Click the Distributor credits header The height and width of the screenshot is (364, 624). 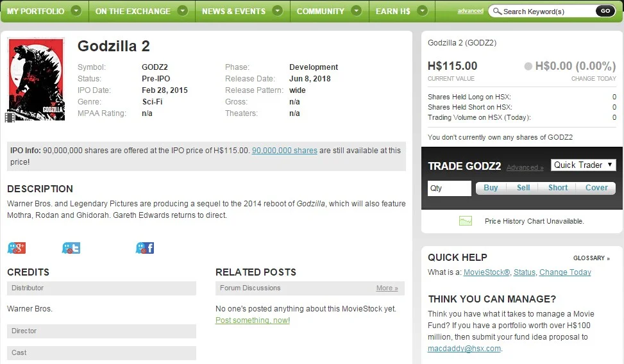[x=101, y=288]
